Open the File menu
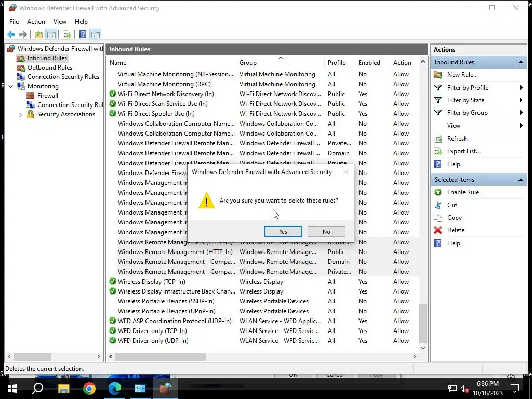The width and height of the screenshot is (532, 399). pos(14,22)
